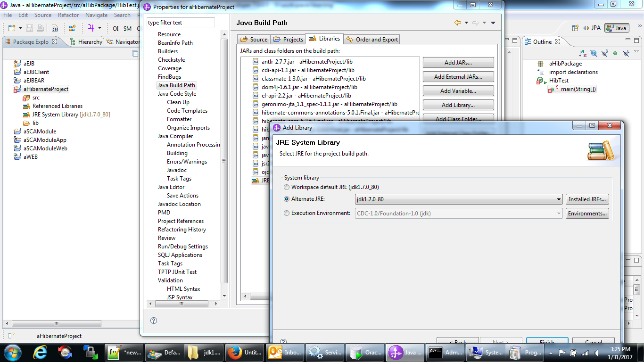Select Checkstyle properties page

coord(171,60)
